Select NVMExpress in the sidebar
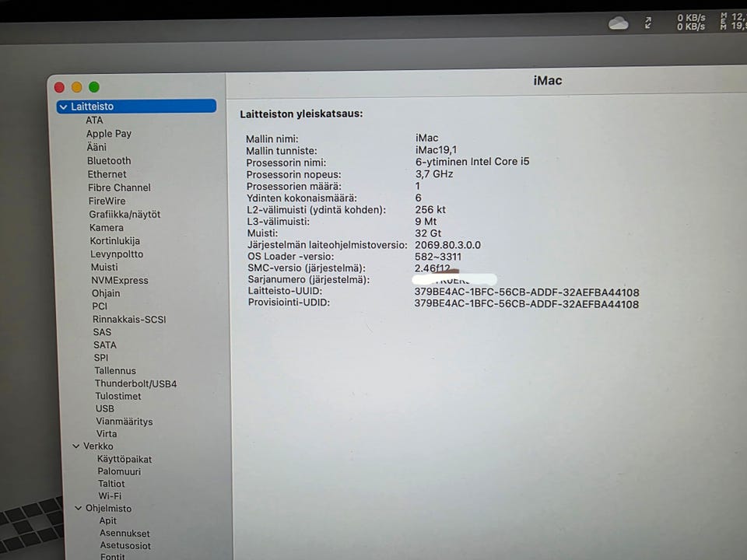 click(120, 281)
